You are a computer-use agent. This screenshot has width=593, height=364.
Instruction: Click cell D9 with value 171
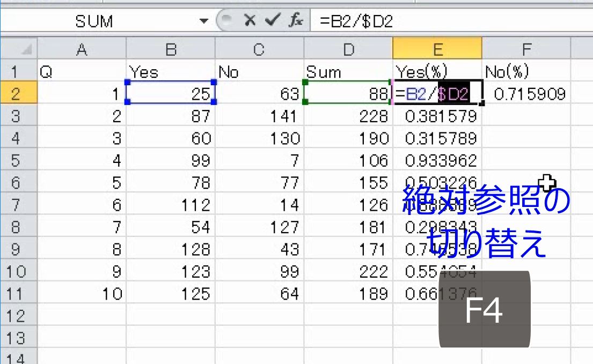click(348, 248)
